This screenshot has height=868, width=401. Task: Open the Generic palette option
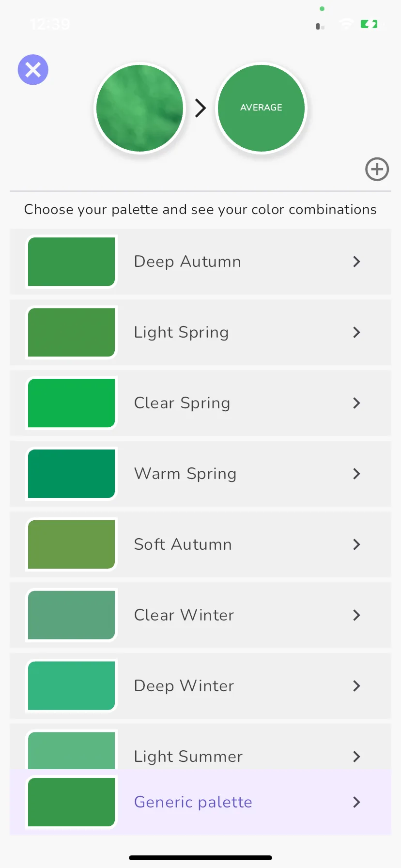200,802
